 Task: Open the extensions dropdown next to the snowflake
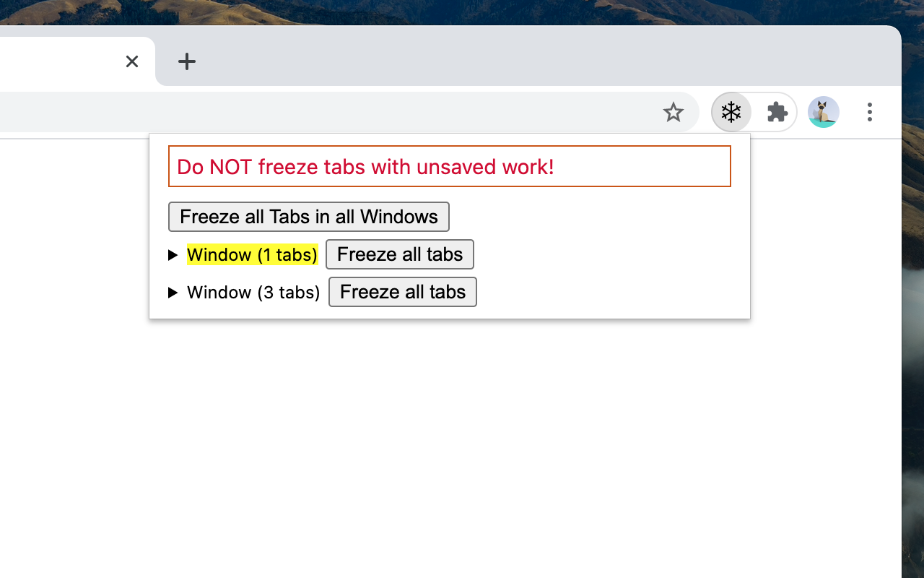point(777,112)
